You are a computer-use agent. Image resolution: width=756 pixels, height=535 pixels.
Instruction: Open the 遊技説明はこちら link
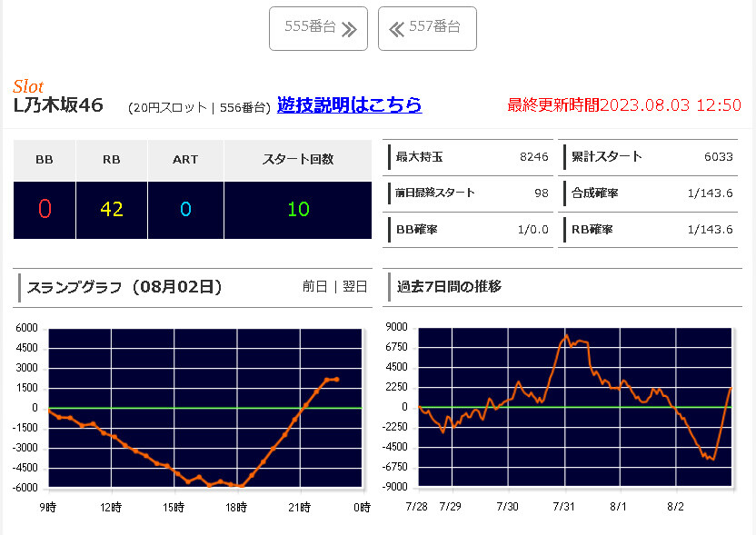pyautogui.click(x=349, y=104)
